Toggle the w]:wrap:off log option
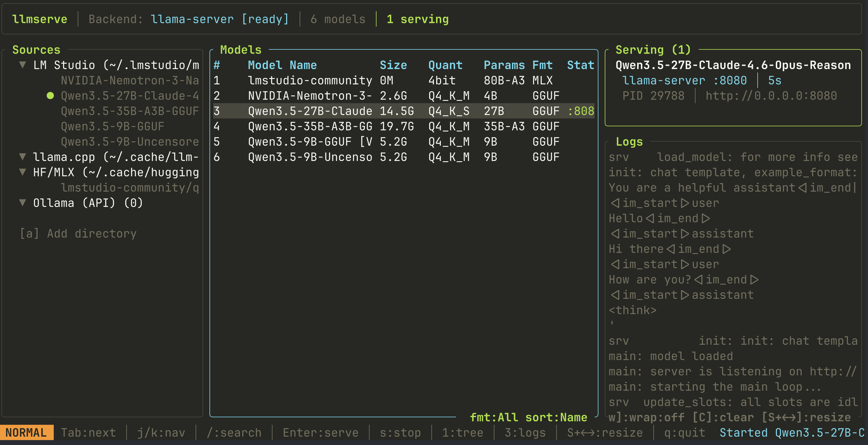Viewport: 868px width, 445px height. [646, 417]
